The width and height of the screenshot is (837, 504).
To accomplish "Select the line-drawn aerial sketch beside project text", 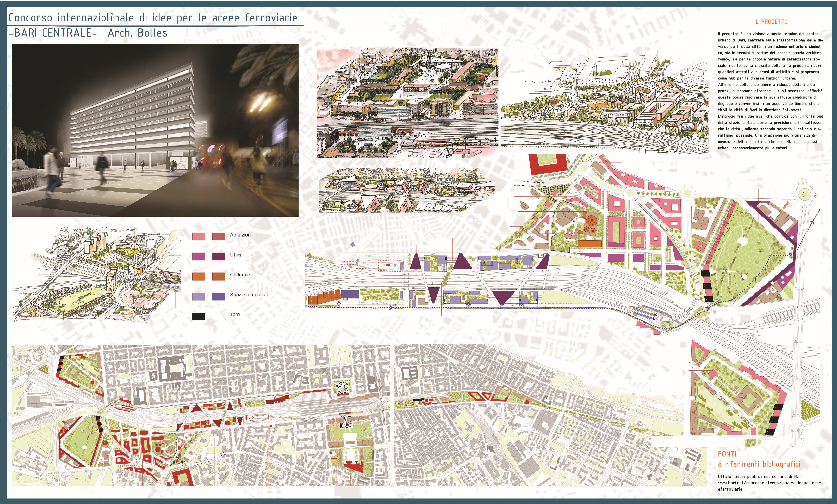I will click(605, 102).
